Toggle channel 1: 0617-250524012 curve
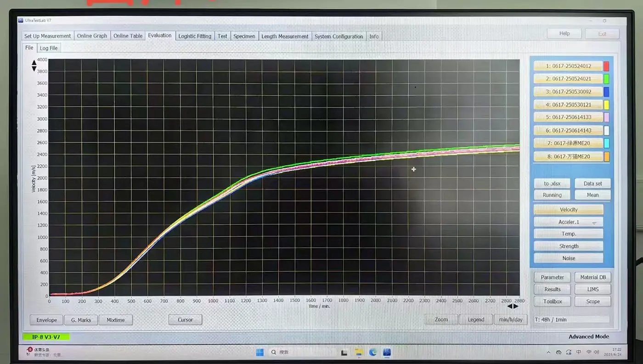Screen dimensions: 643x364 568,66
